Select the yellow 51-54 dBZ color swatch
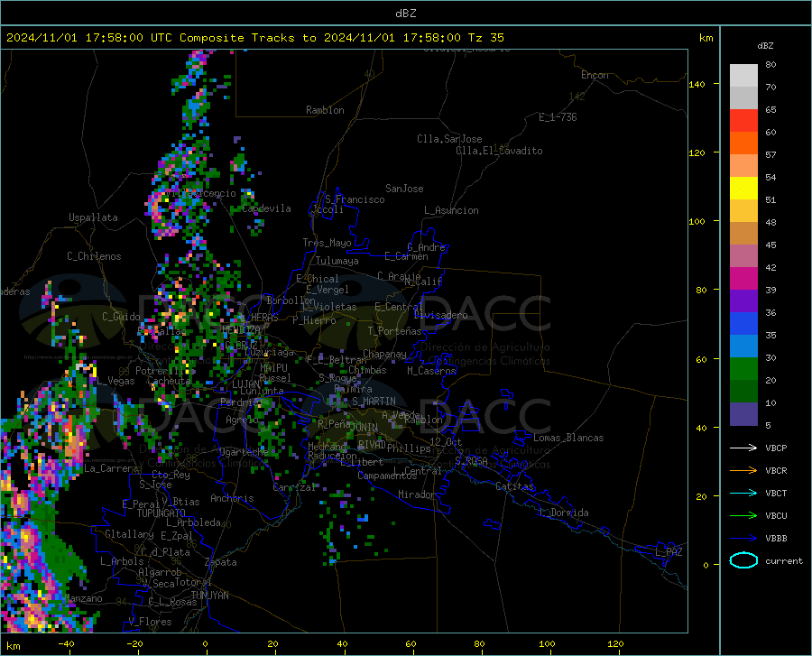812x656 pixels. (x=743, y=189)
